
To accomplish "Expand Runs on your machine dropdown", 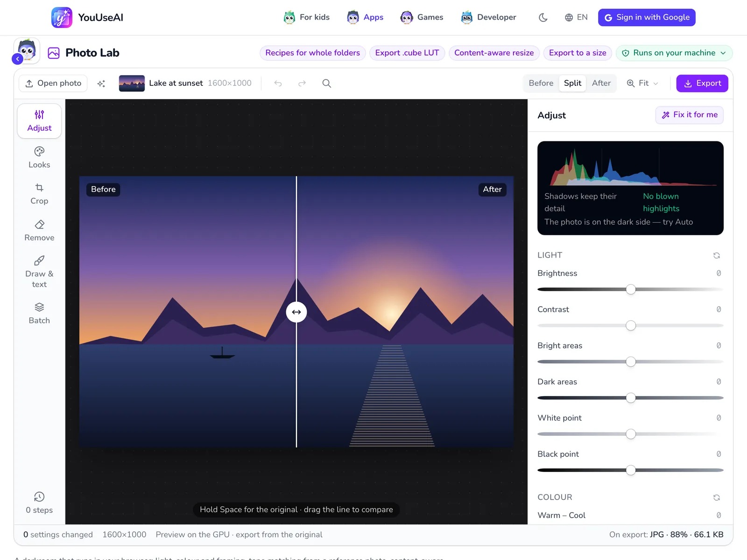I will [674, 53].
